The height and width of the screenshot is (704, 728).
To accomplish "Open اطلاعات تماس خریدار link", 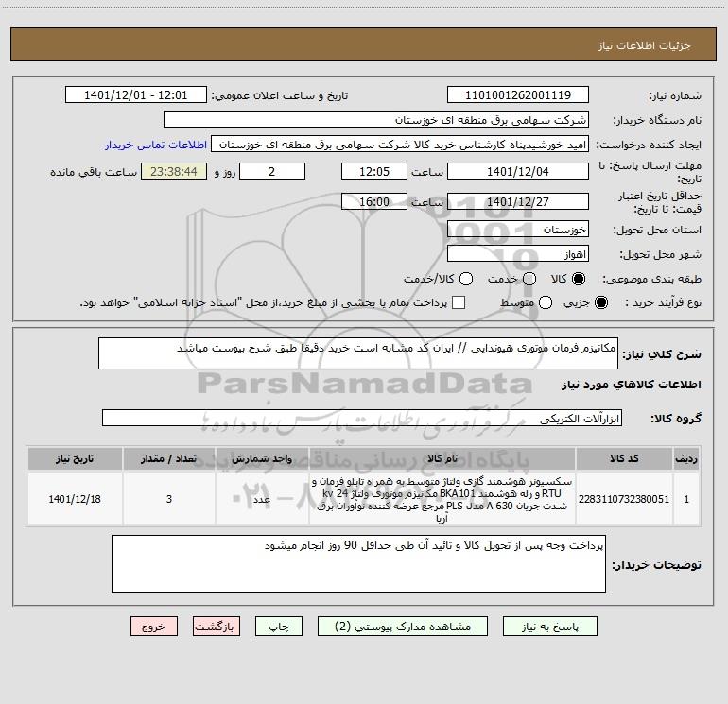I will [156, 145].
